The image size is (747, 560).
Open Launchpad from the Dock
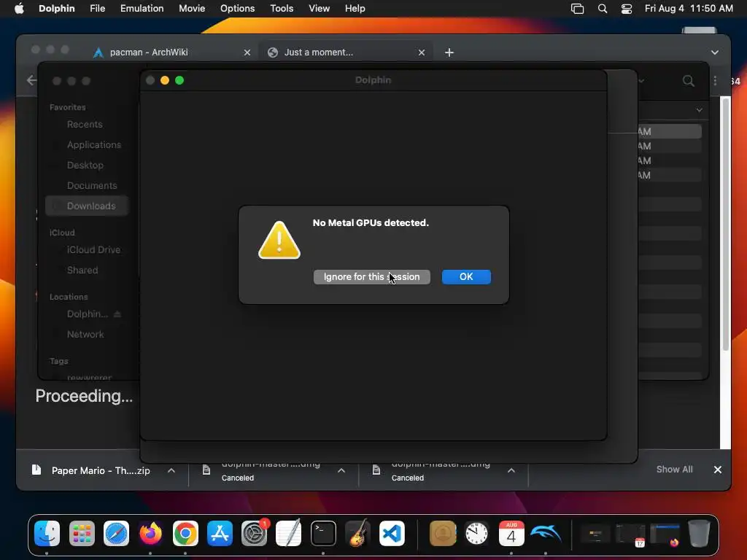(82, 533)
